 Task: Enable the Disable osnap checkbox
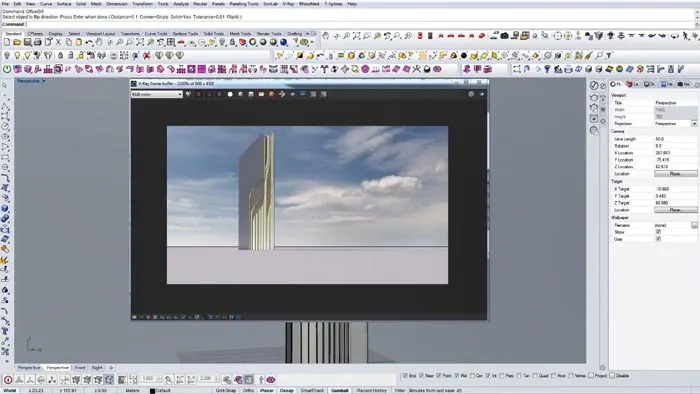click(x=612, y=376)
